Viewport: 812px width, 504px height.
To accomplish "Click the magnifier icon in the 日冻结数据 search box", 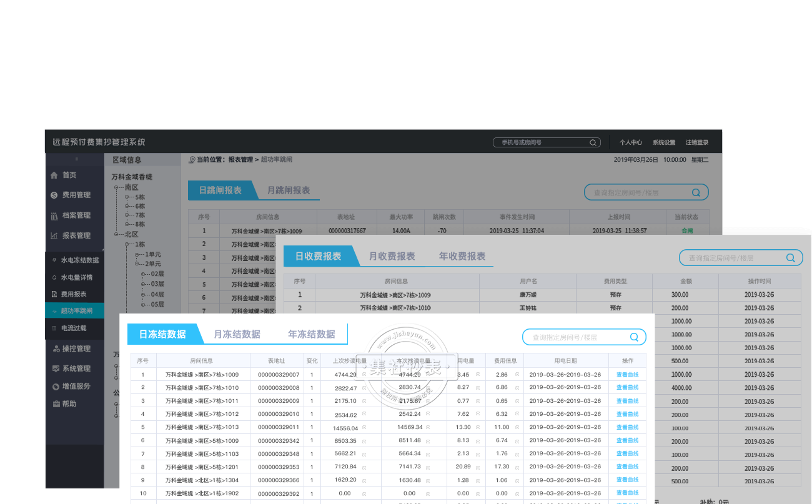I will (634, 337).
